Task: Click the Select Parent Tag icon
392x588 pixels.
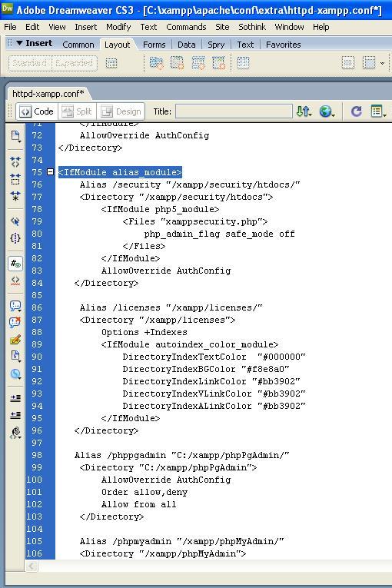Action: (15, 221)
